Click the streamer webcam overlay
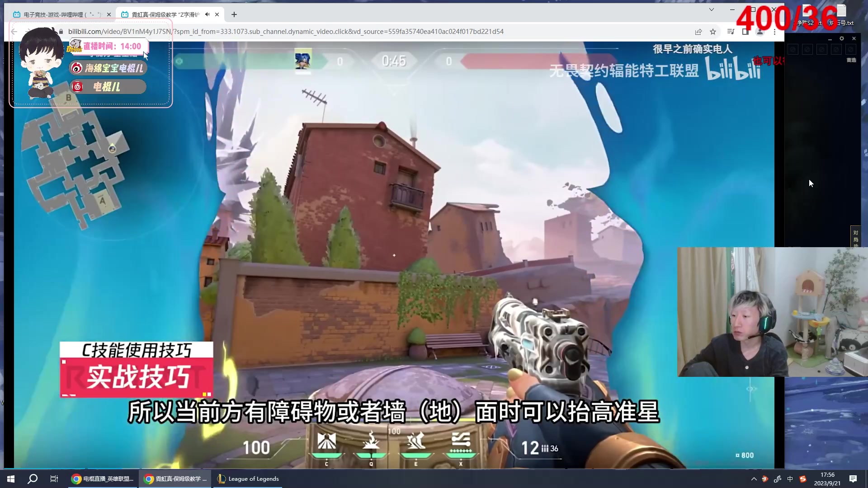The height and width of the screenshot is (488, 868). (x=773, y=312)
